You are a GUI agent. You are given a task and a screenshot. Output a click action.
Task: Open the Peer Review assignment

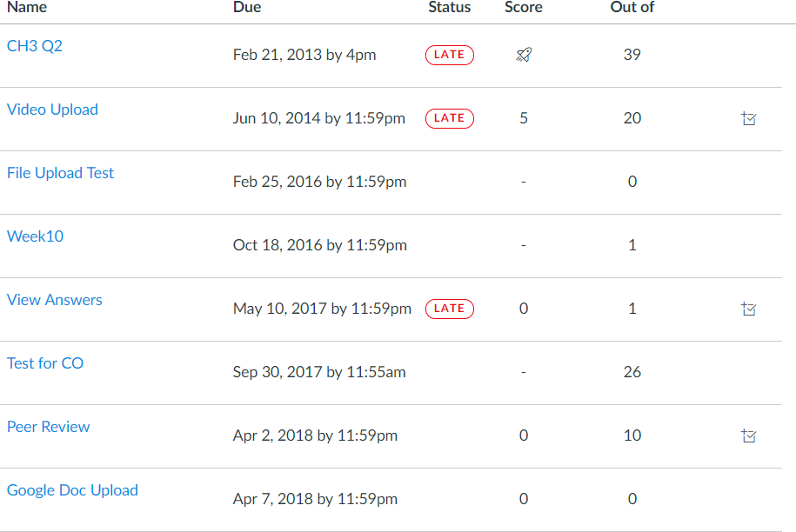click(x=48, y=427)
